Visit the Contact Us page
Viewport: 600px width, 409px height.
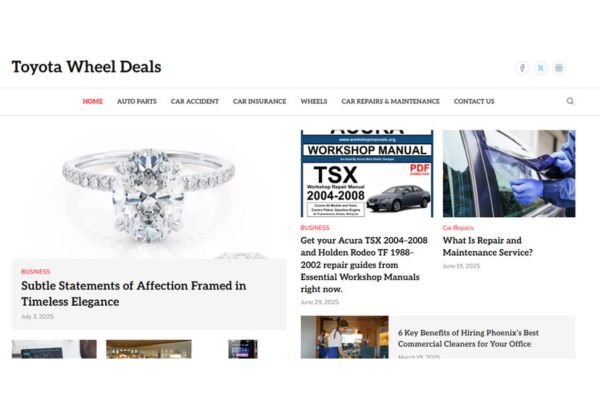pyautogui.click(x=474, y=101)
